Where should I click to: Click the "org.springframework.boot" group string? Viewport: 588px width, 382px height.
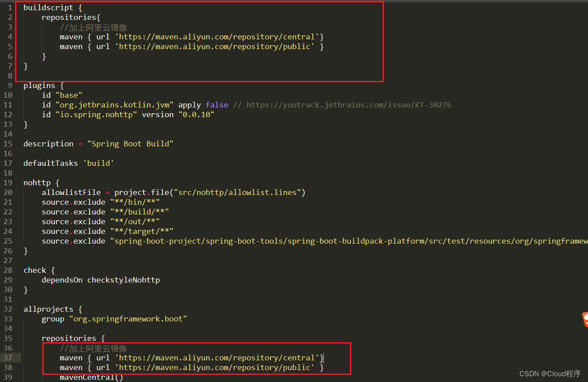(x=128, y=319)
